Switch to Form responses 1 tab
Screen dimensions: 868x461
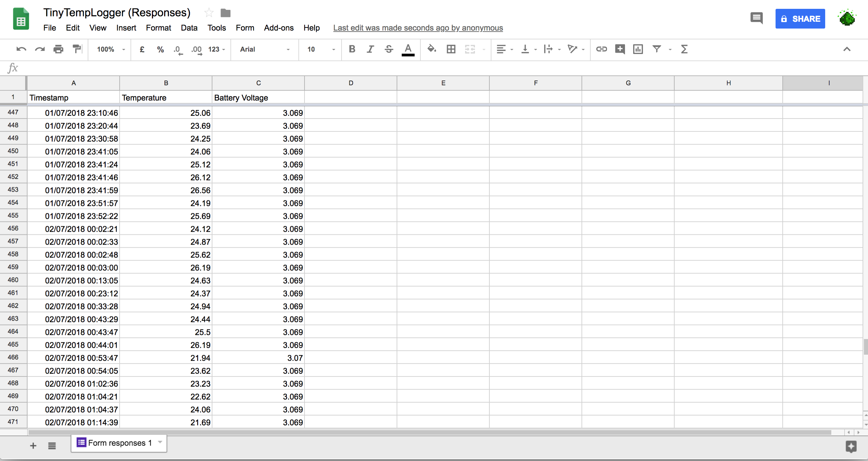click(x=119, y=443)
